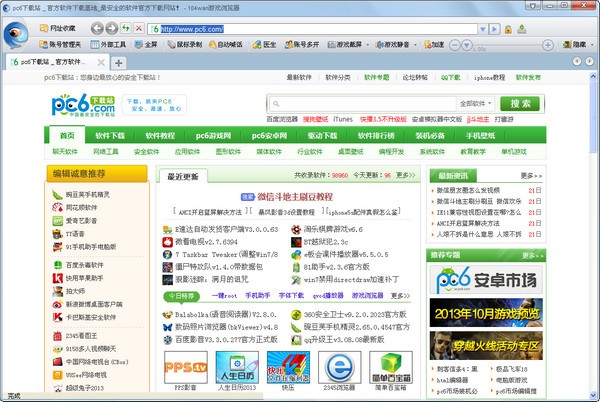Click the PPS.tv software thumbnail
Image resolution: width=600 pixels, height=402 pixels.
tap(186, 367)
